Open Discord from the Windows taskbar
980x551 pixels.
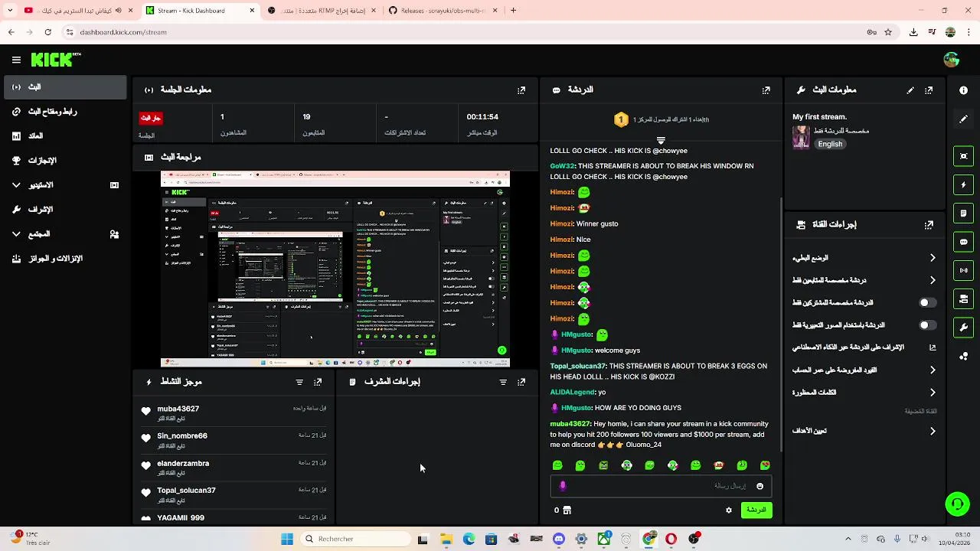pyautogui.click(x=559, y=539)
